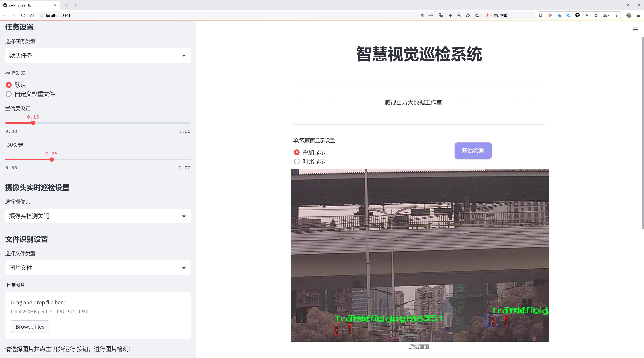Screen dimensions: 644x358
Task: Click the 开始检测 button
Action: pyautogui.click(x=473, y=150)
